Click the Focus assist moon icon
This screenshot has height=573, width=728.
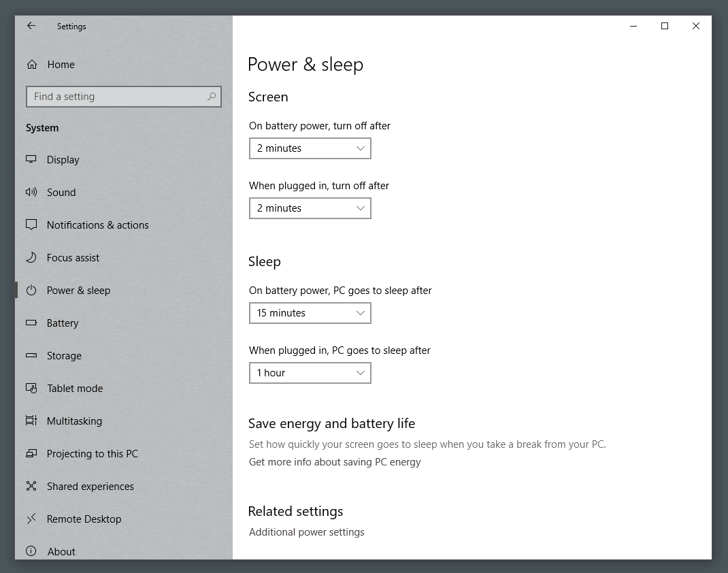tap(31, 257)
